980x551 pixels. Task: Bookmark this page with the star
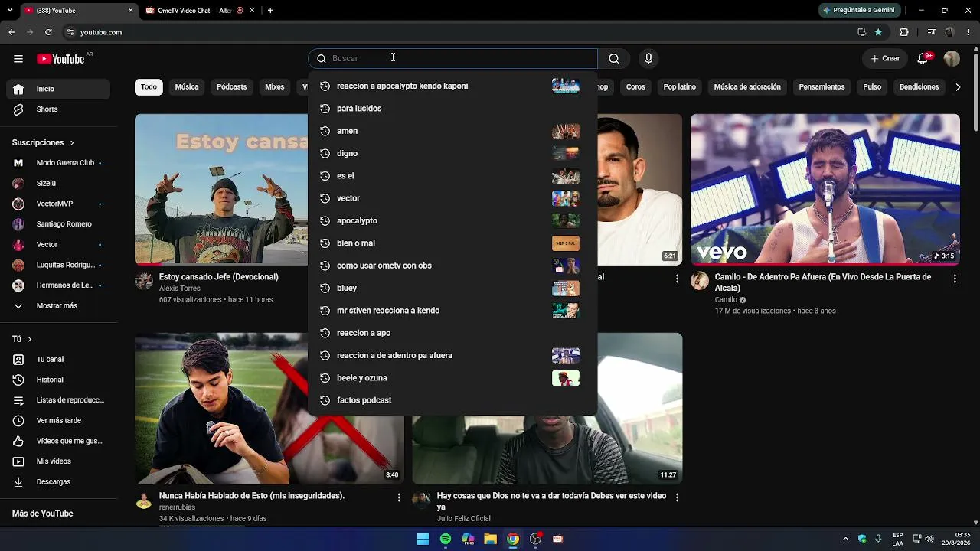point(878,32)
